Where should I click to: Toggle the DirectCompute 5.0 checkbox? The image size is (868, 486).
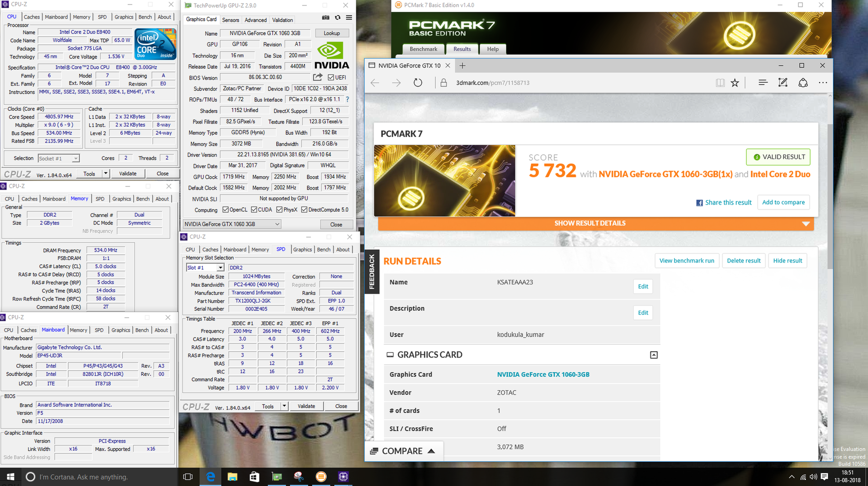click(x=304, y=210)
